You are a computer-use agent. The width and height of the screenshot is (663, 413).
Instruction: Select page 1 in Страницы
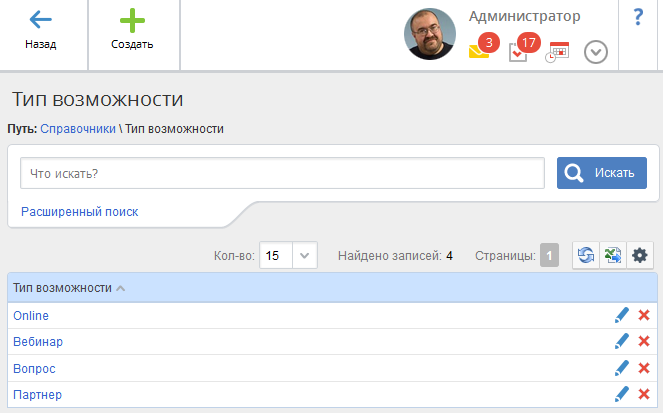tap(549, 255)
